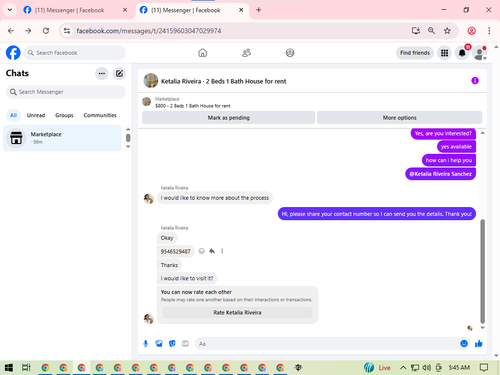Open the $800 house listing link
The width and height of the screenshot is (500, 375).
pos(193,106)
